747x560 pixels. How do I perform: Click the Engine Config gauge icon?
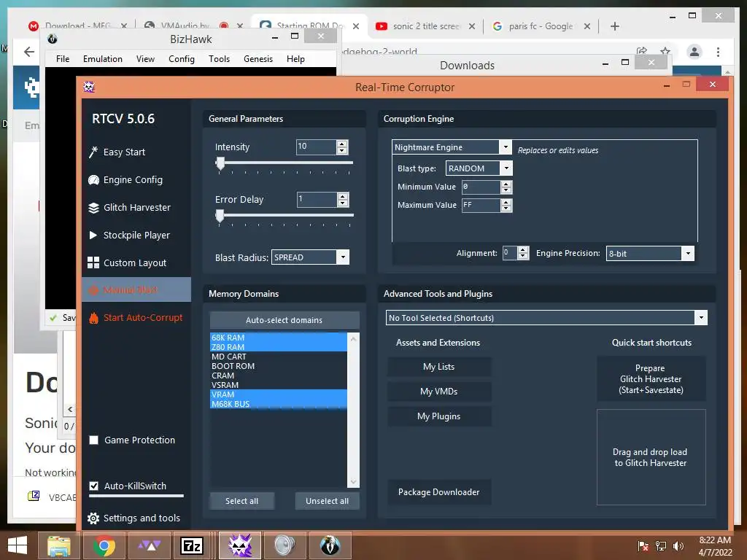tap(94, 180)
